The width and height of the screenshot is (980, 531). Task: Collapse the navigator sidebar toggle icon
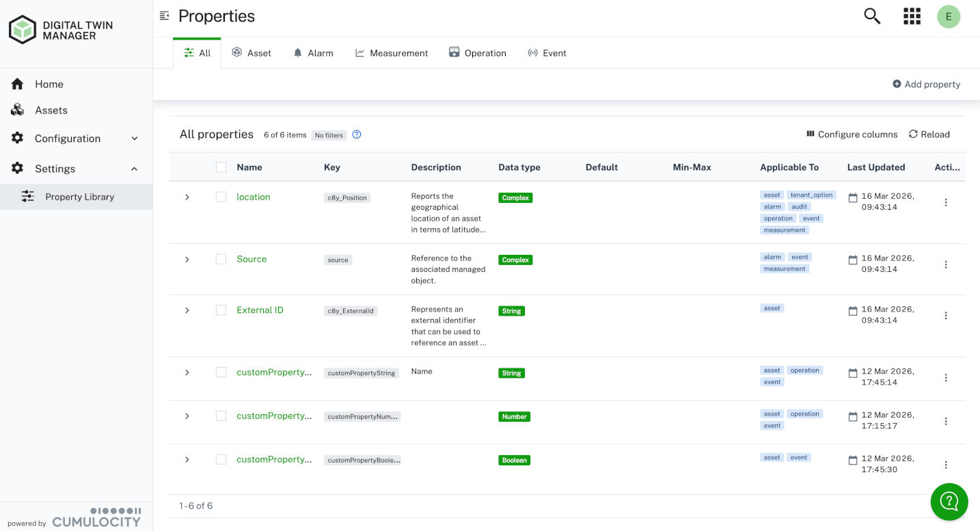pyautogui.click(x=164, y=16)
